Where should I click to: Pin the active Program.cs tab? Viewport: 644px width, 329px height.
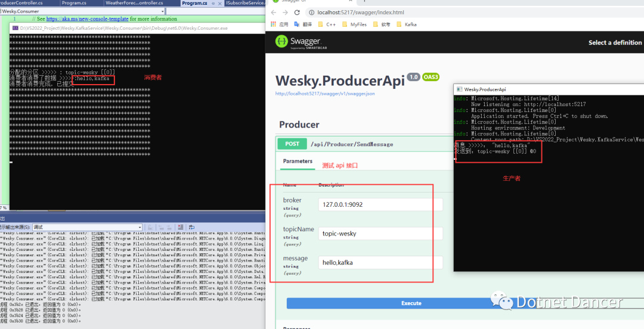213,3
